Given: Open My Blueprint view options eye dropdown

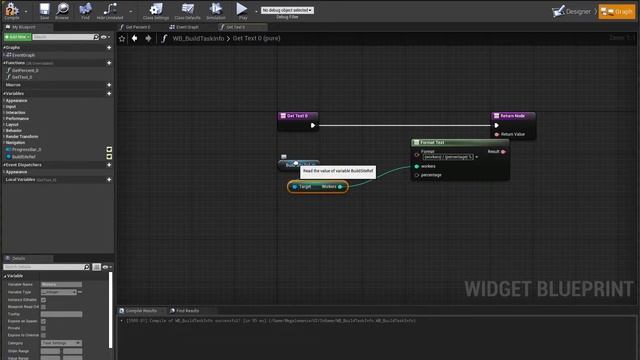Looking at the screenshot, I should coord(105,37).
